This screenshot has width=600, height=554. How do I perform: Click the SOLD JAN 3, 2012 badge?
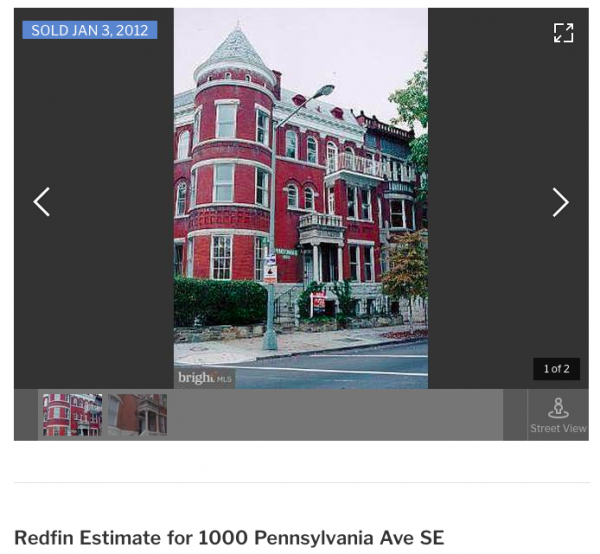click(90, 30)
